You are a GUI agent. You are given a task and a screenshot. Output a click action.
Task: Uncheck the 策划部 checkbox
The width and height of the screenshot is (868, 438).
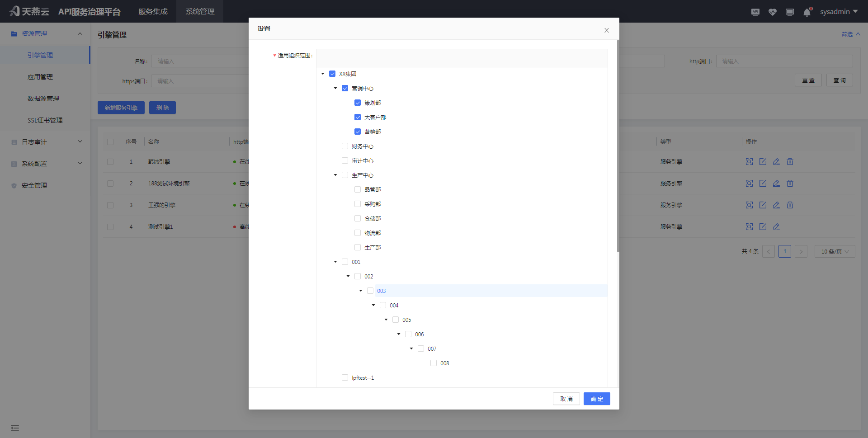pyautogui.click(x=358, y=103)
